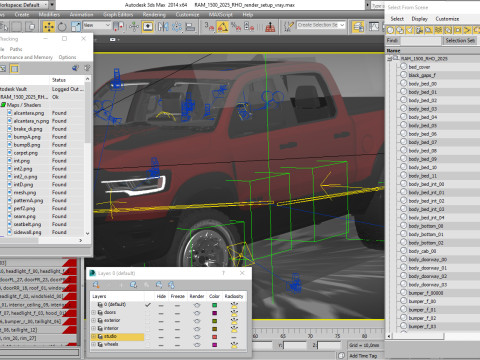Display cameras filter in Select From Scene
This screenshot has width=480, height=360.
(x=419, y=30)
